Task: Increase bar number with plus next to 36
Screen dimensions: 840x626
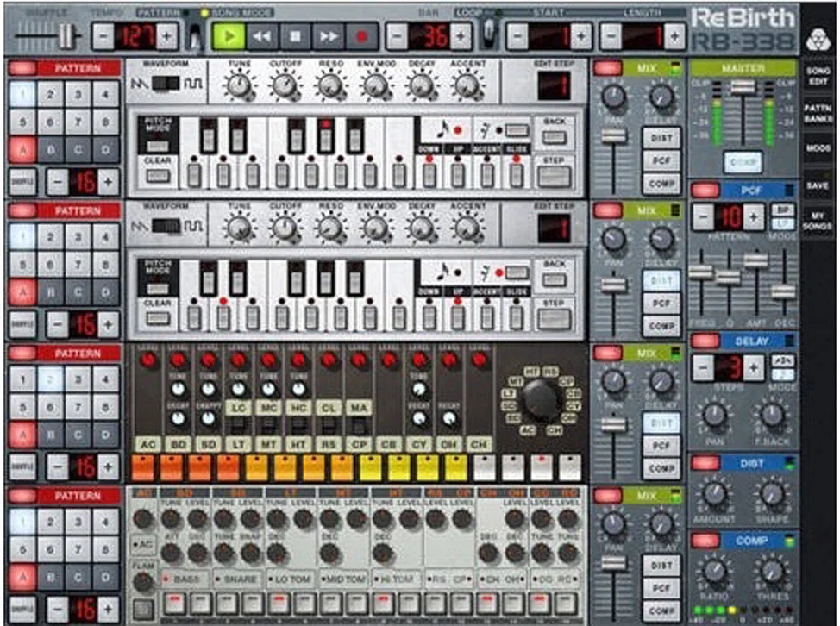Action: [x=461, y=36]
